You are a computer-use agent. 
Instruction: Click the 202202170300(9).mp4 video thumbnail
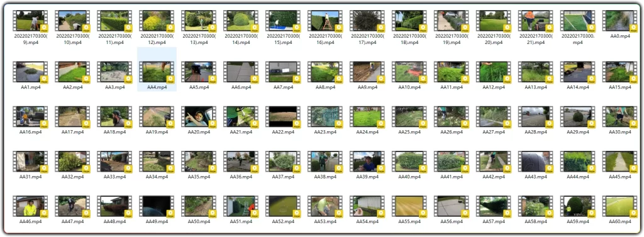pos(30,21)
